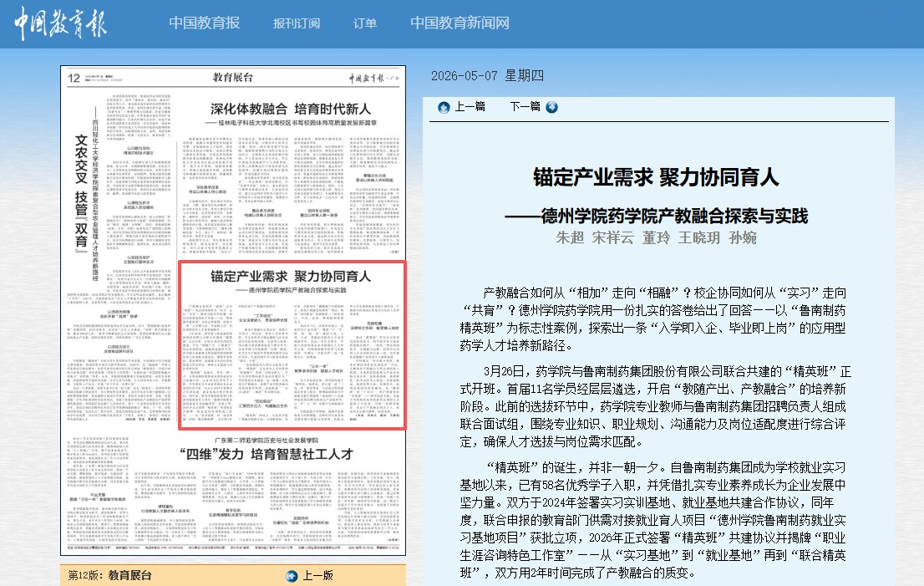Click subtitle 德州学院药学院产教融合探索与实践
924x586 pixels.
tap(656, 217)
